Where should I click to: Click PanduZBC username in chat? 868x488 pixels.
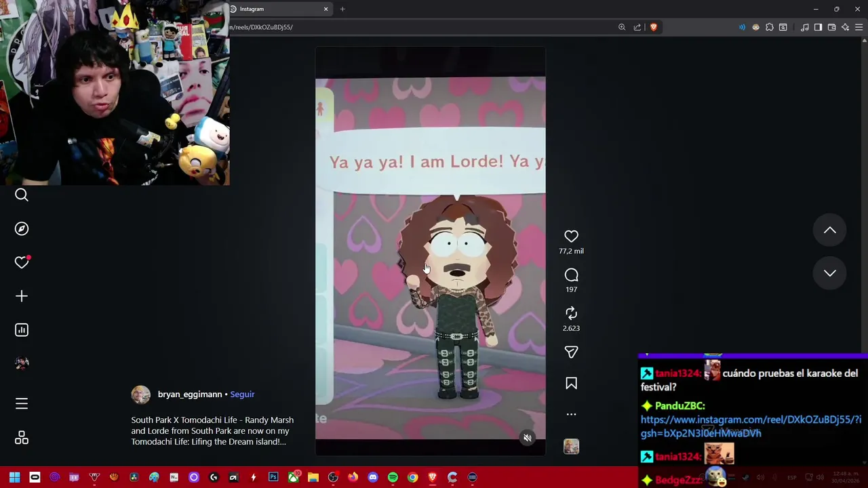[x=680, y=405]
